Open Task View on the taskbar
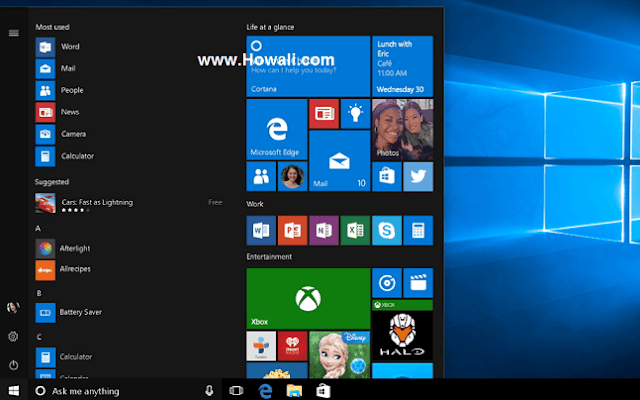640x400 pixels. pyautogui.click(x=236, y=391)
